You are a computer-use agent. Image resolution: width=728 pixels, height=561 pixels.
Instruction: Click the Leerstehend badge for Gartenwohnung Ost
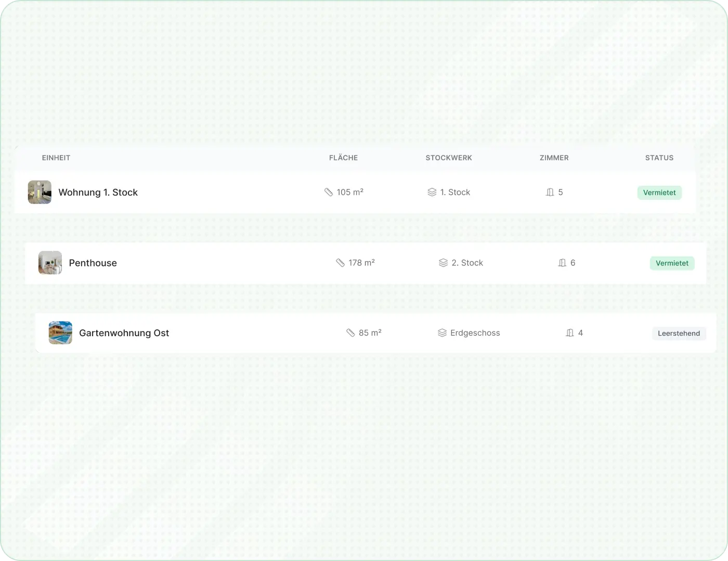[x=679, y=334]
